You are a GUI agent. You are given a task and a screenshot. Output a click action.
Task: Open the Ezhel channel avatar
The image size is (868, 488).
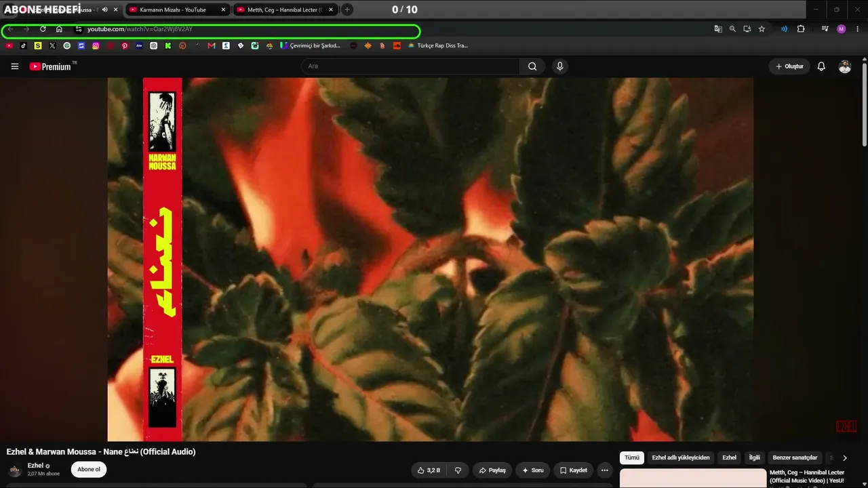tap(15, 470)
